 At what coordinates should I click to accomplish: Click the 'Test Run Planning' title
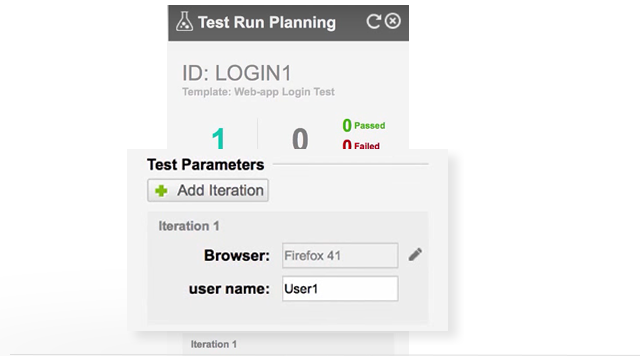click(x=267, y=22)
